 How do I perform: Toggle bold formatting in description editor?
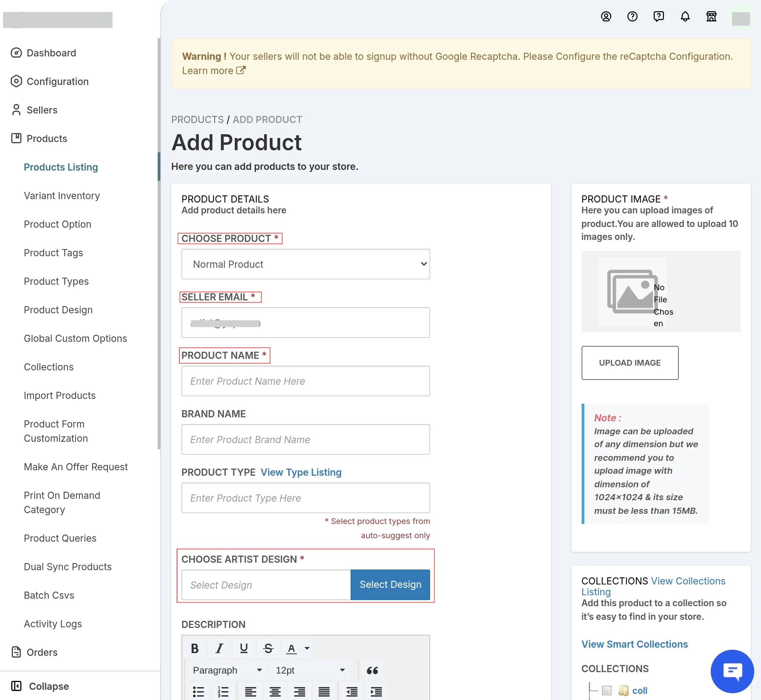tap(195, 648)
